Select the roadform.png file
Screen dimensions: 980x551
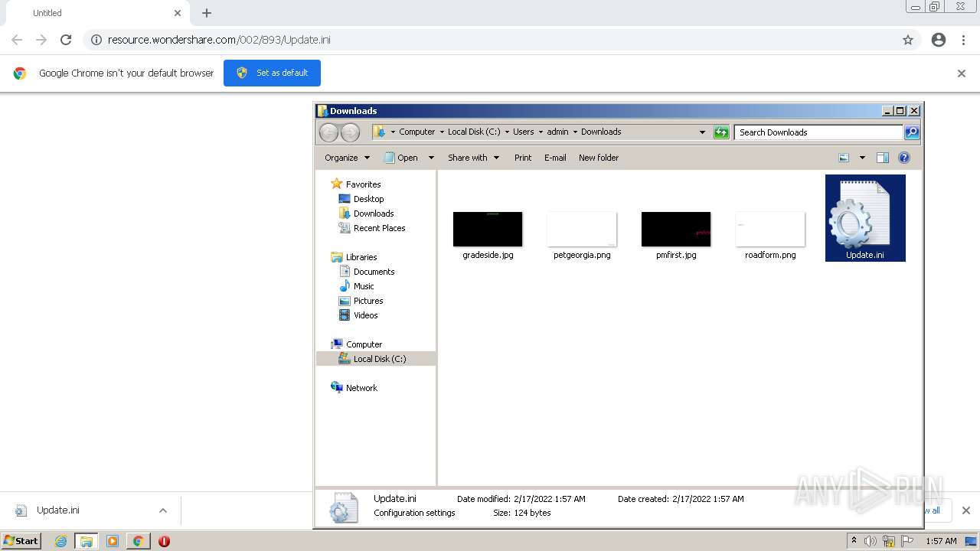coord(770,236)
